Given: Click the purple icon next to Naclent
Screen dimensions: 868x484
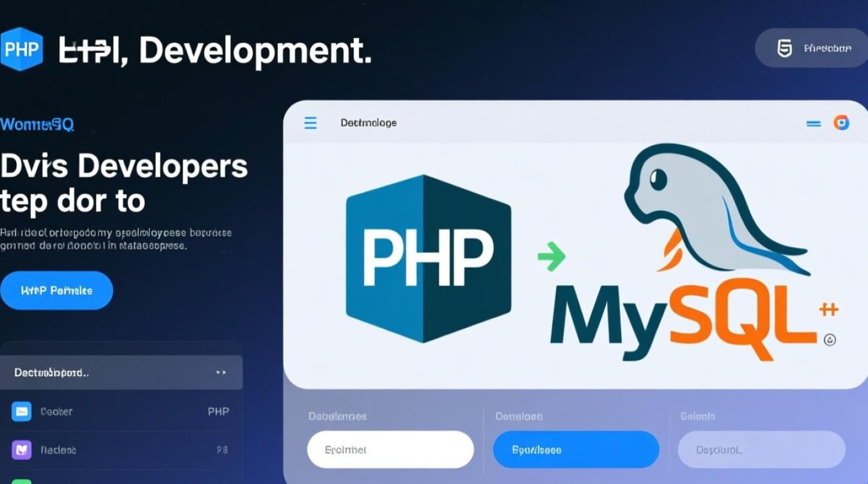Looking at the screenshot, I should tap(21, 450).
